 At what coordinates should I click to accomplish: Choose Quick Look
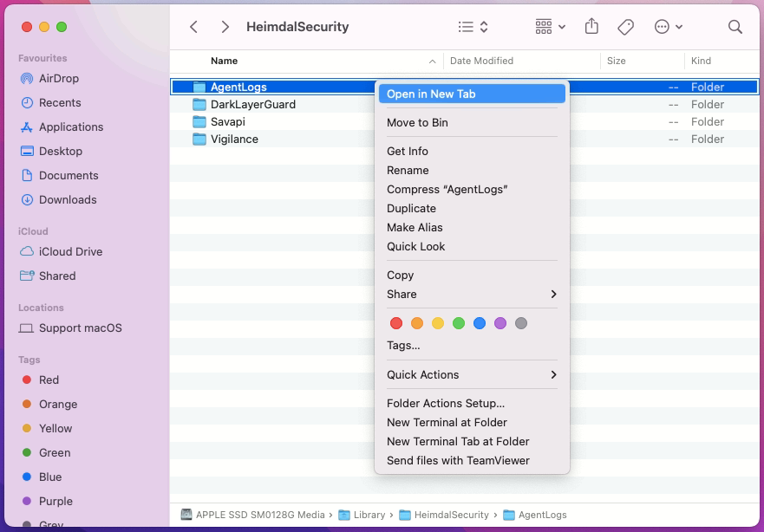pos(472,246)
